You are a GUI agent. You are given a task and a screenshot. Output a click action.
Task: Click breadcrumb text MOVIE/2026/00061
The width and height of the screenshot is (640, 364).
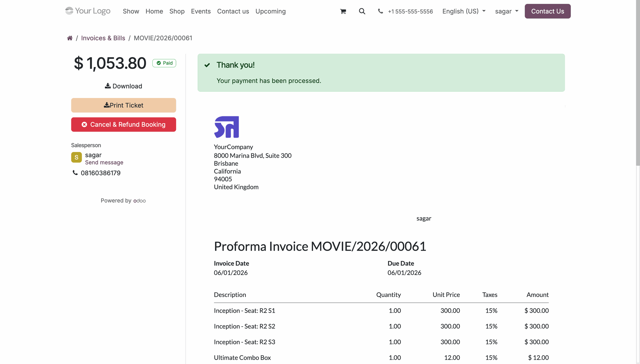163,38
